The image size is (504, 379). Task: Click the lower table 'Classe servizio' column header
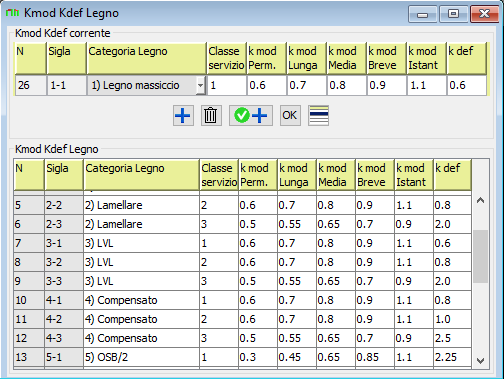pyautogui.click(x=219, y=175)
